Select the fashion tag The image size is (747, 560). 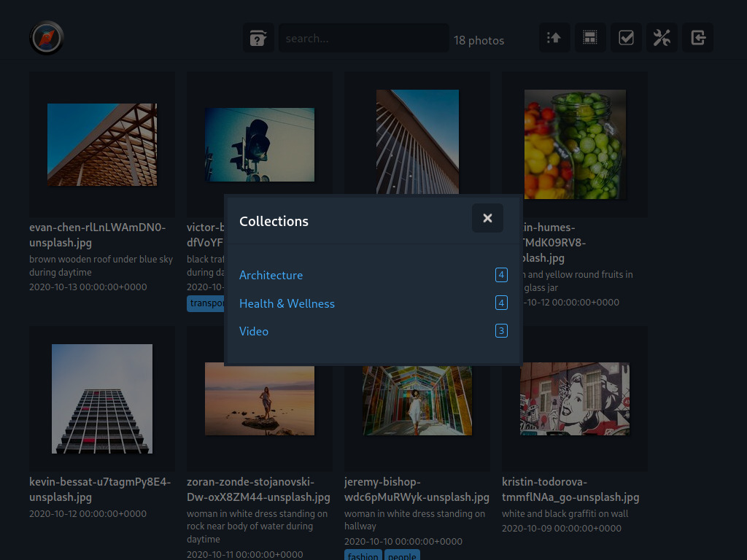363,556
